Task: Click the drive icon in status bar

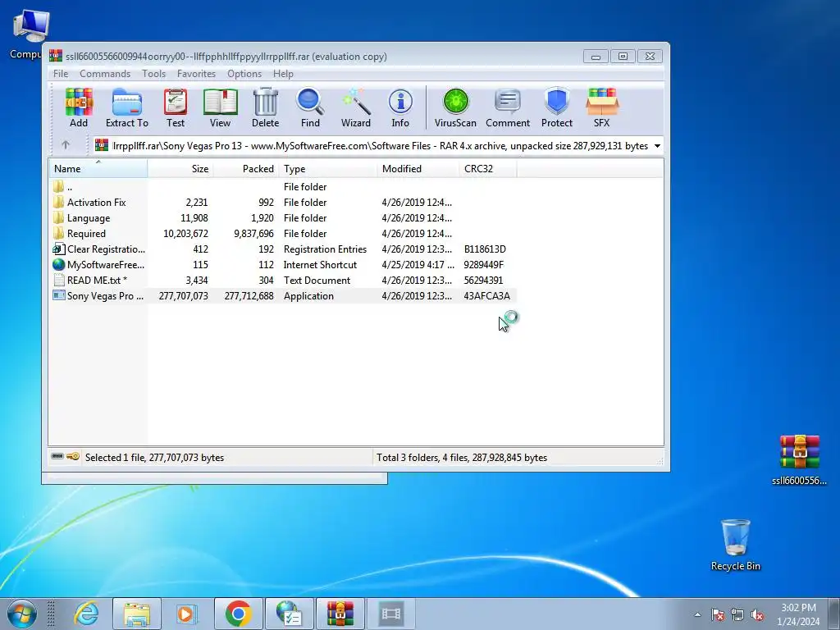Action: 57,456
